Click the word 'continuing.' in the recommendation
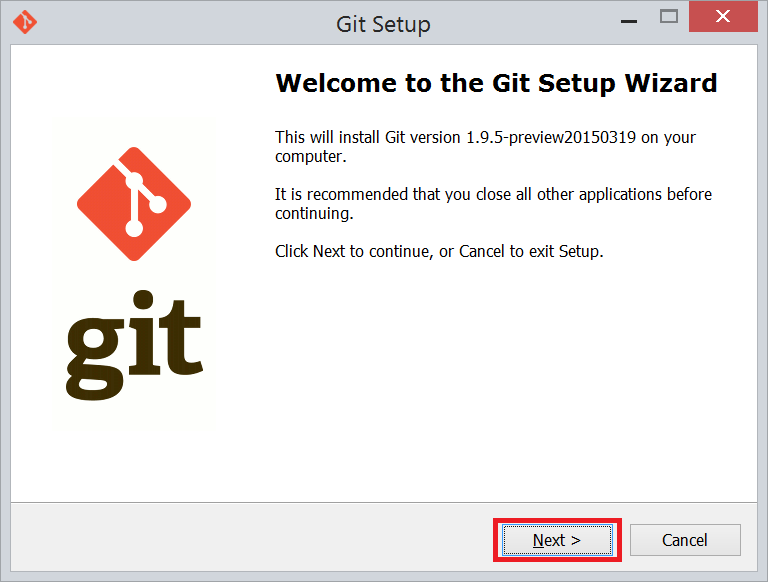Image resolution: width=768 pixels, height=582 pixels. (314, 214)
